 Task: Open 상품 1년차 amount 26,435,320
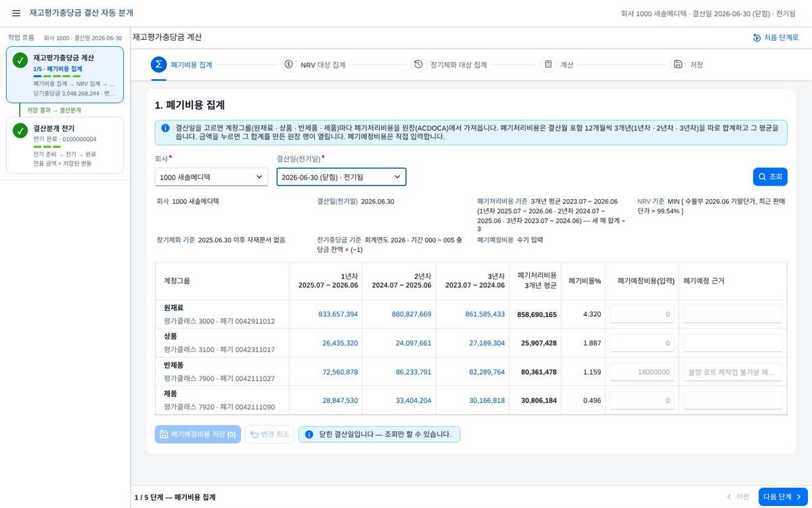(340, 343)
